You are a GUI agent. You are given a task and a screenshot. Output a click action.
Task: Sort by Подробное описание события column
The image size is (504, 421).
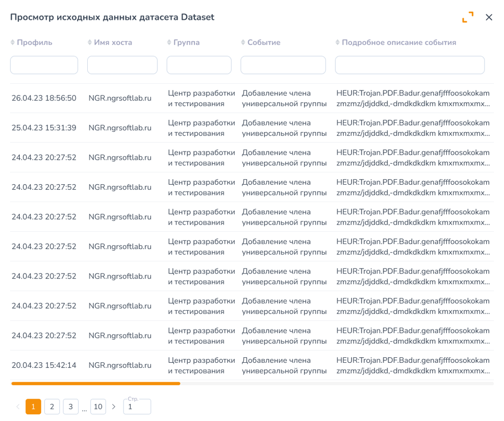338,42
